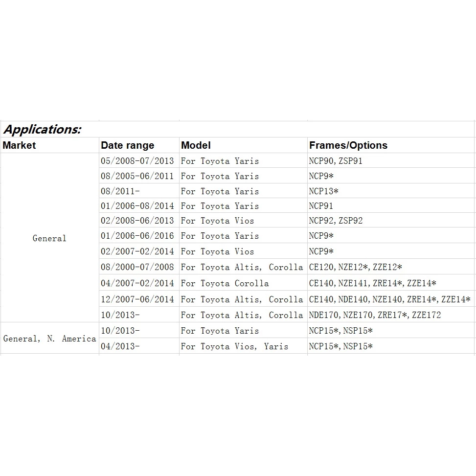Select date cell 08/2005-06/2011

tap(139, 176)
